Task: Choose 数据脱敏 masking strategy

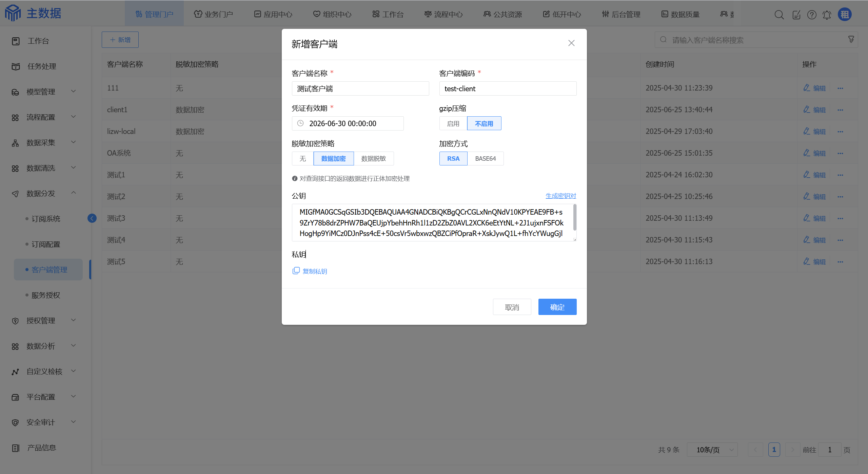Action: click(373, 159)
